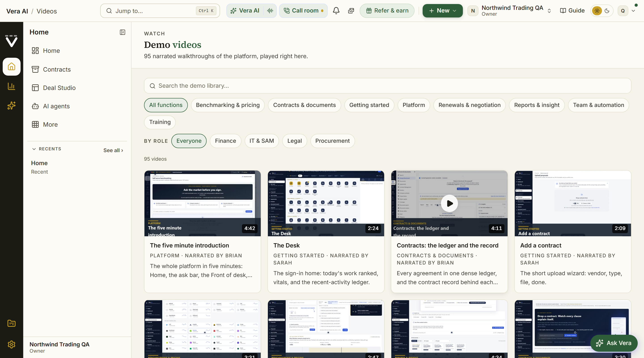Click the Contracts: the ledger and the record title
Screen dimensions: 644x358
447,245
